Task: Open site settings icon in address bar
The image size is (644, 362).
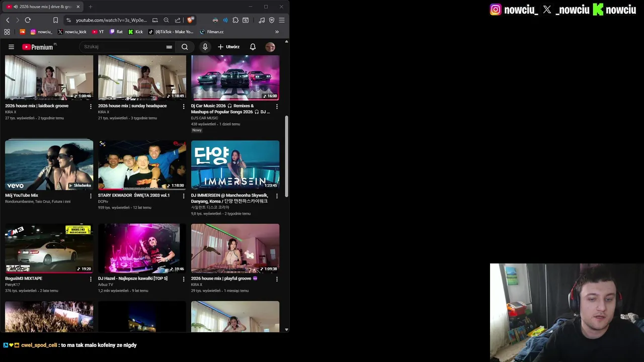Action: [68, 20]
